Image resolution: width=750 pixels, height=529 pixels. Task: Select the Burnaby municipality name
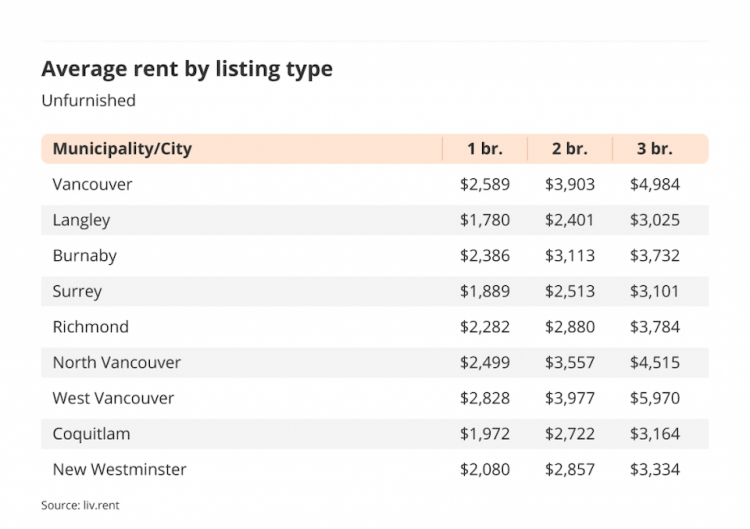(85, 256)
